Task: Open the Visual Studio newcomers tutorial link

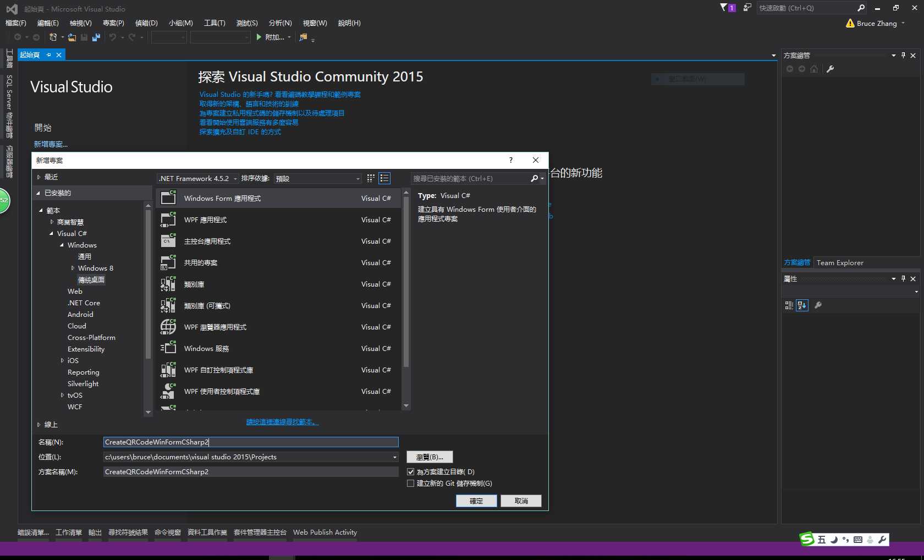Action: pos(280,95)
